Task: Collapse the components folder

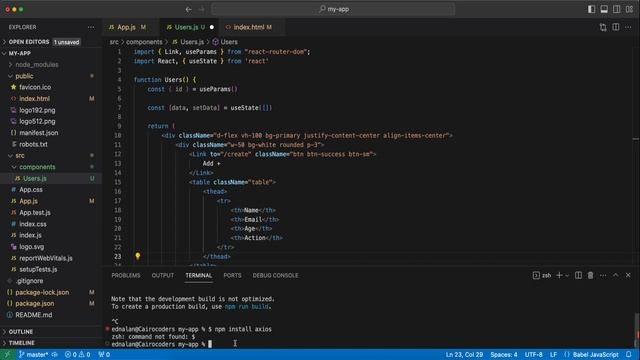Action: 37,167
